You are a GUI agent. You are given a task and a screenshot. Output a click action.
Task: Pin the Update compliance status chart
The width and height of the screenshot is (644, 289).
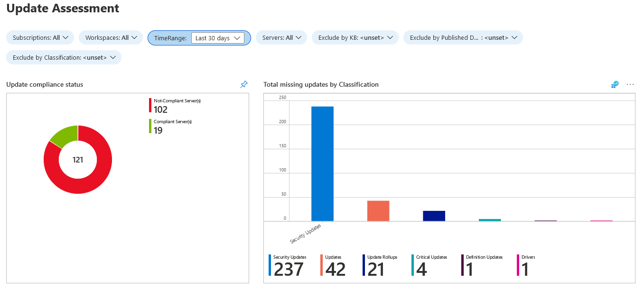(x=244, y=84)
